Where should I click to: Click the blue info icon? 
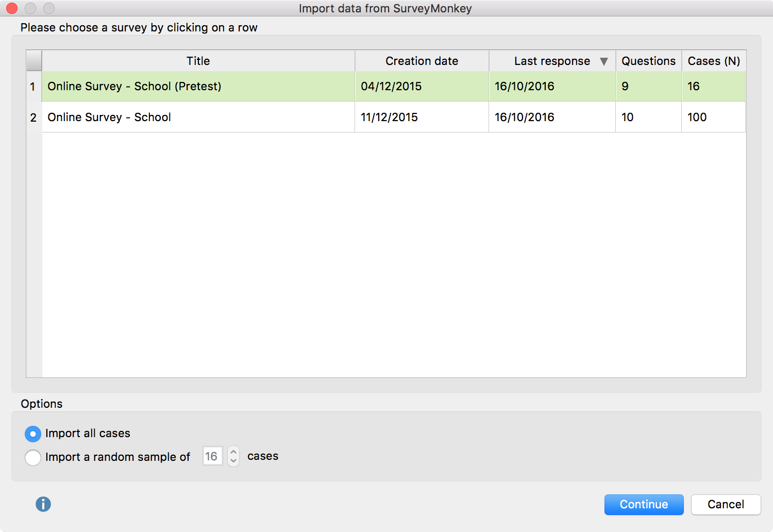43,504
